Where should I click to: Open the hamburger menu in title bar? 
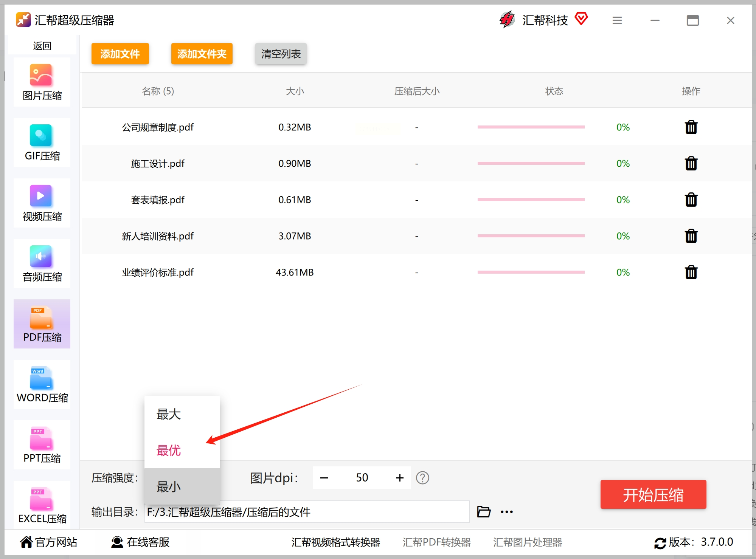point(617,20)
